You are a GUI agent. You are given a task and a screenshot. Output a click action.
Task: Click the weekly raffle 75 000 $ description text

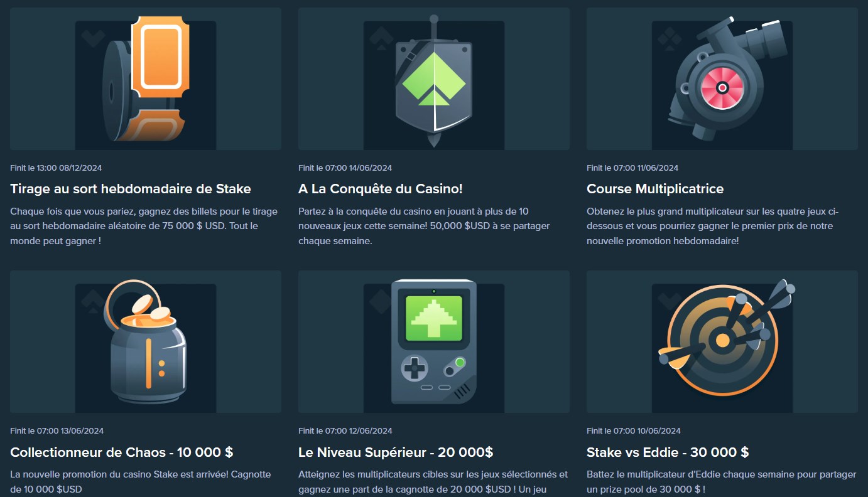144,226
